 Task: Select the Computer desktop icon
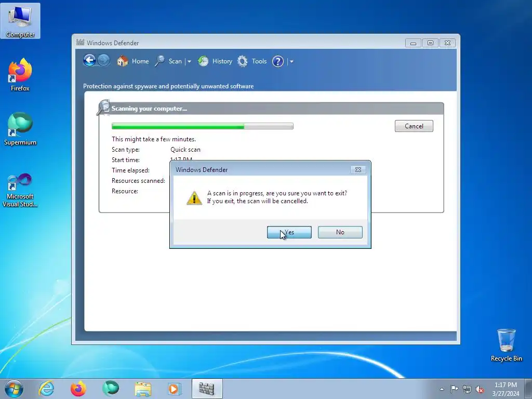[x=20, y=21]
